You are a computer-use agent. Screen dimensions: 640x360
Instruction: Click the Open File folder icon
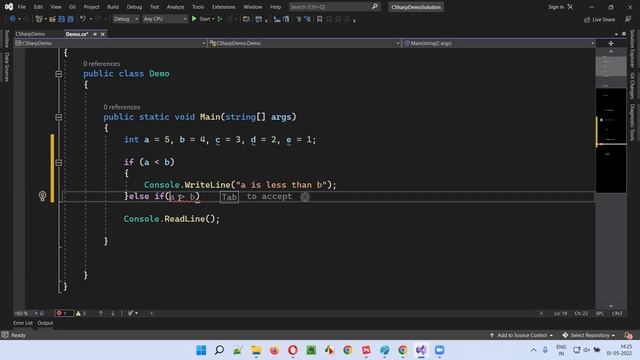tap(52, 19)
